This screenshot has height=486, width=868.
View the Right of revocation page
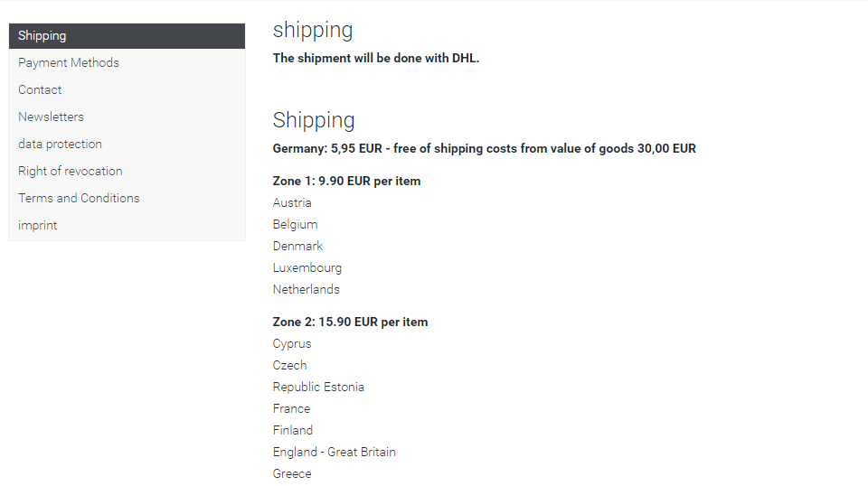point(70,172)
